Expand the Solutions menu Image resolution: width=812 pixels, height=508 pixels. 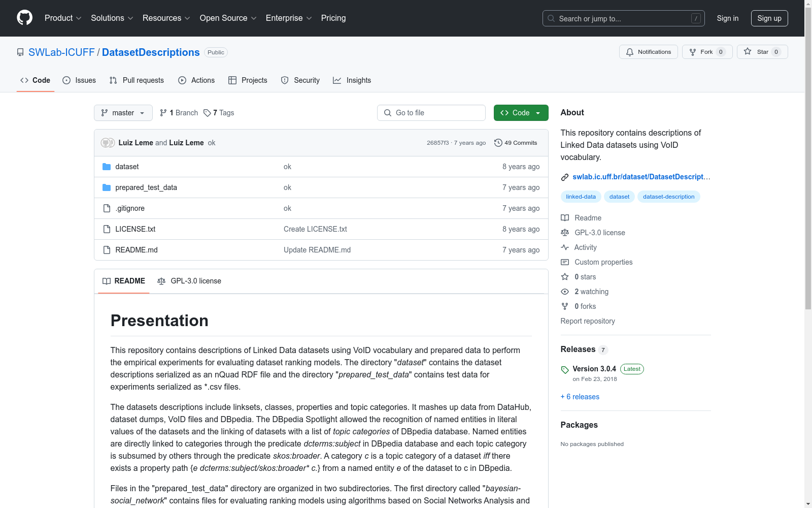point(112,18)
